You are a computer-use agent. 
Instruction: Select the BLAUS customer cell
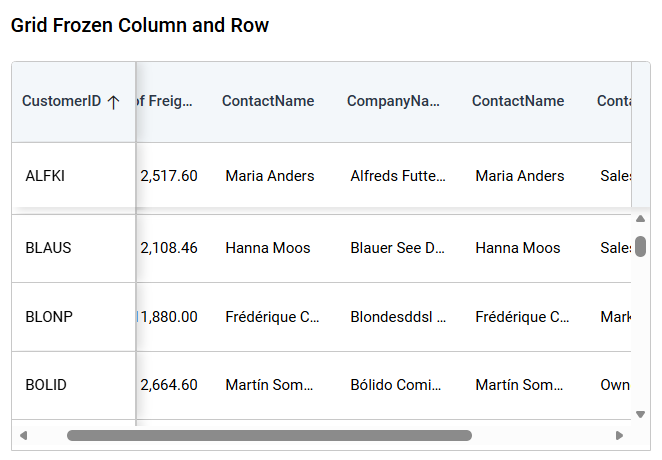pyautogui.click(x=48, y=248)
